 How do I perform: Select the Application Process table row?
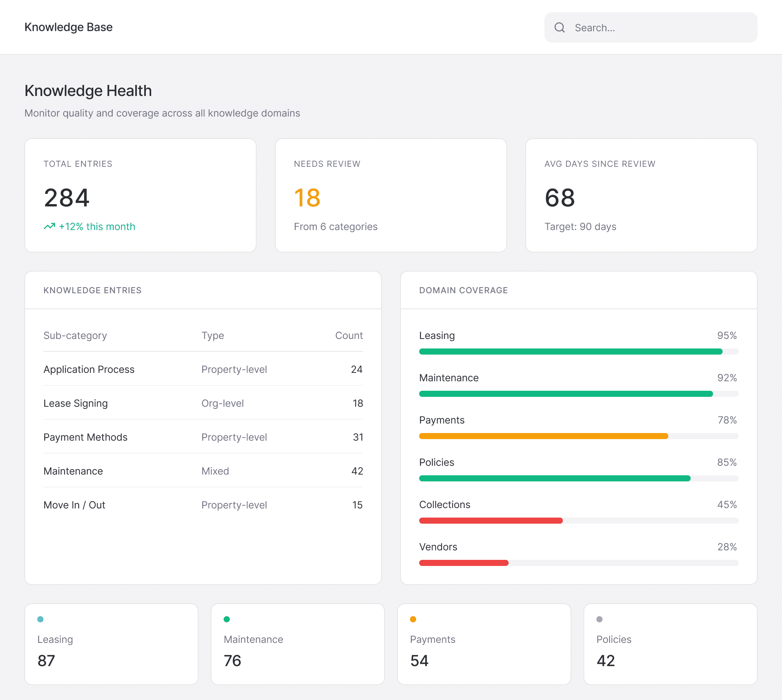tap(203, 369)
